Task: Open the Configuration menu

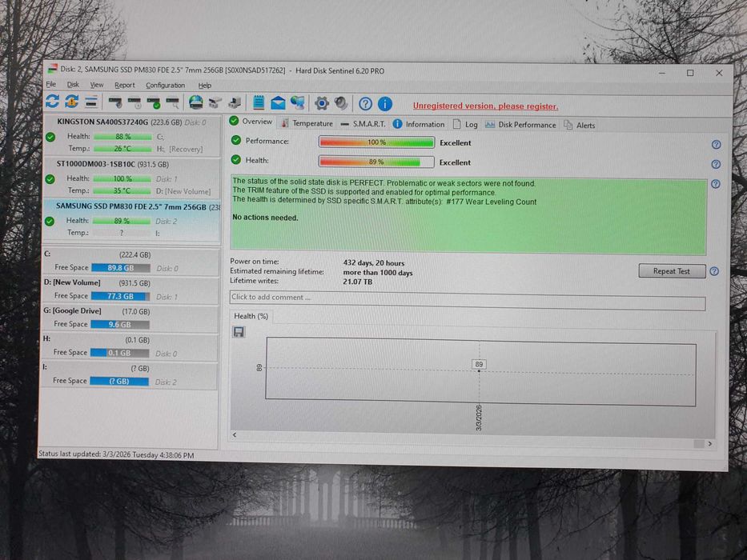Action: 165,86
